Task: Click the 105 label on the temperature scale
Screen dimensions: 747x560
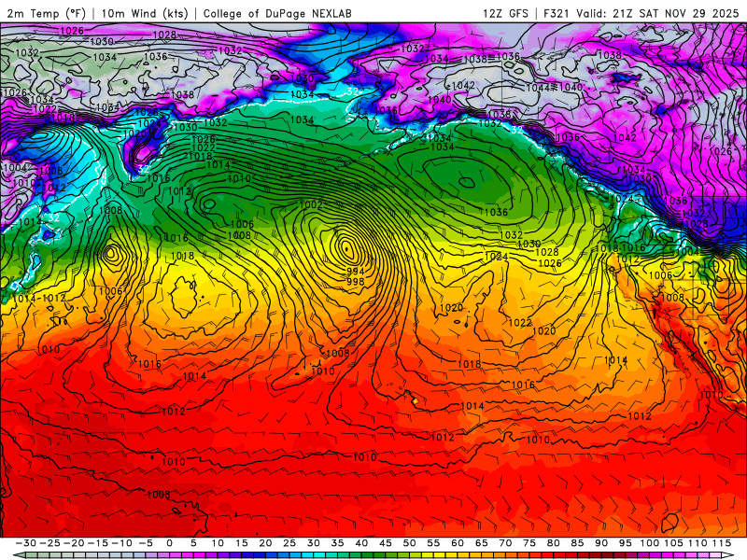Action: pyautogui.click(x=673, y=543)
